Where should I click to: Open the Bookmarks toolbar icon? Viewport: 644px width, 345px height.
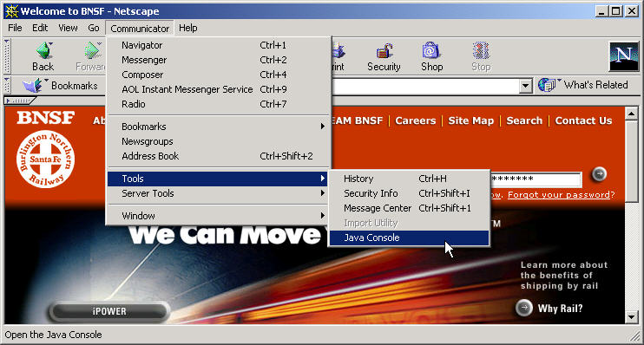coord(36,85)
